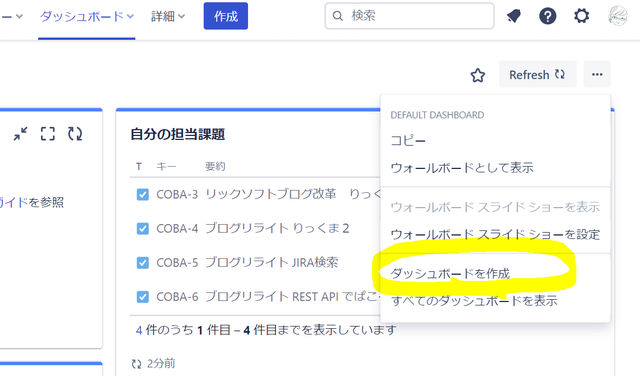Toggle the three-dots more actions menu
This screenshot has width=640, height=376.
click(597, 74)
